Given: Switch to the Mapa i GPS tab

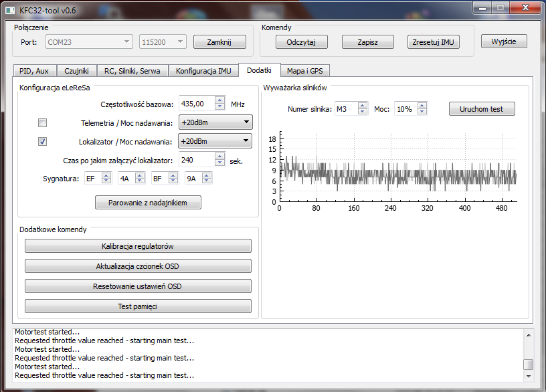Looking at the screenshot, I should [x=305, y=71].
